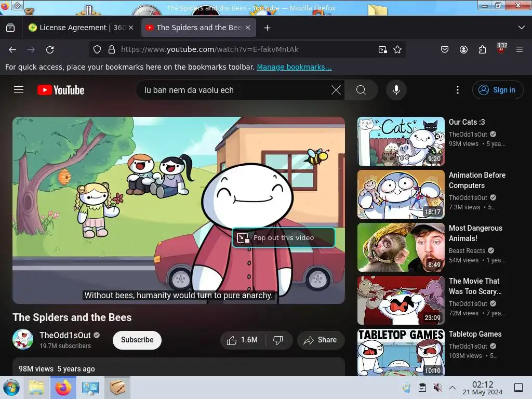Show hidden system tray icons chevron
532x399 pixels.
453,388
